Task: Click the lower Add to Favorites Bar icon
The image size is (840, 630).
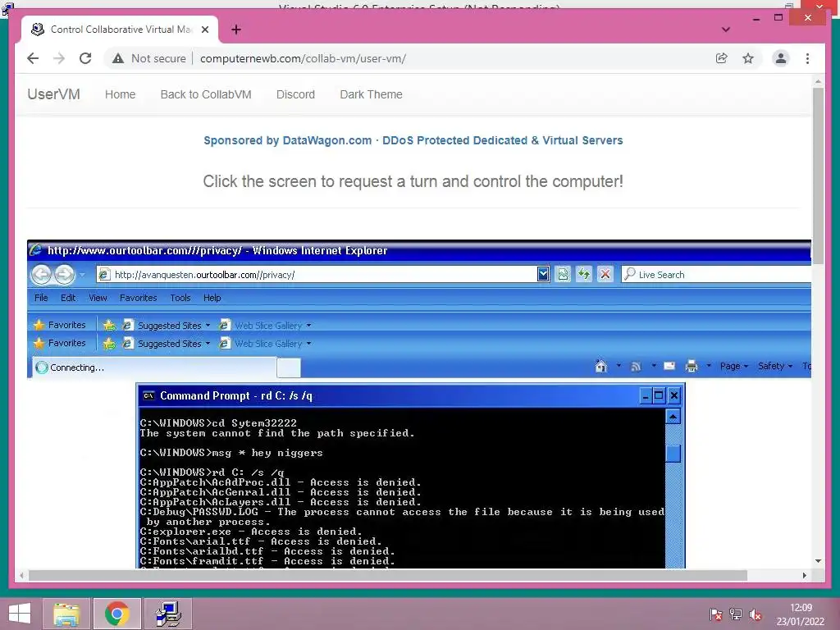Action: (x=109, y=344)
